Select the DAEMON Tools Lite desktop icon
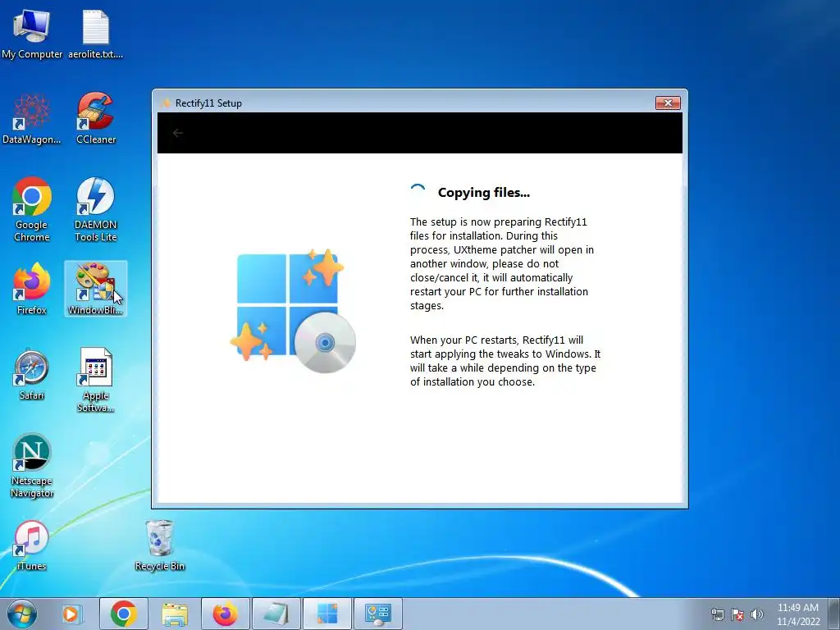This screenshot has width=840, height=630. 96,210
